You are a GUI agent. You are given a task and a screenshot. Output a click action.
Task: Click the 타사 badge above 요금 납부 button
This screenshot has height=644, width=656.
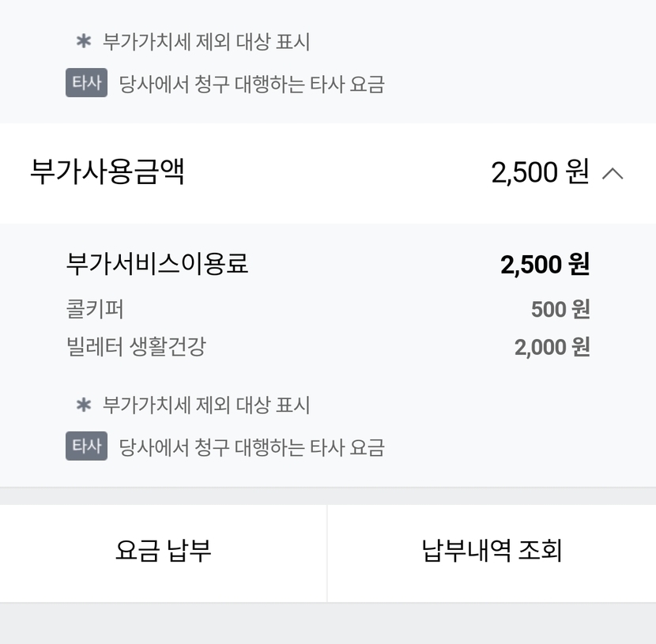click(86, 446)
